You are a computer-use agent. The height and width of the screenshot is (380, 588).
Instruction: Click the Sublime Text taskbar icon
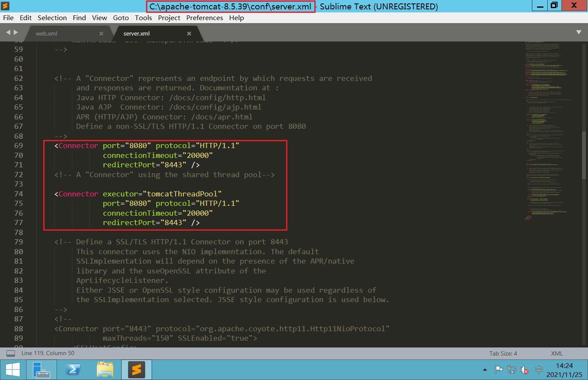click(137, 370)
